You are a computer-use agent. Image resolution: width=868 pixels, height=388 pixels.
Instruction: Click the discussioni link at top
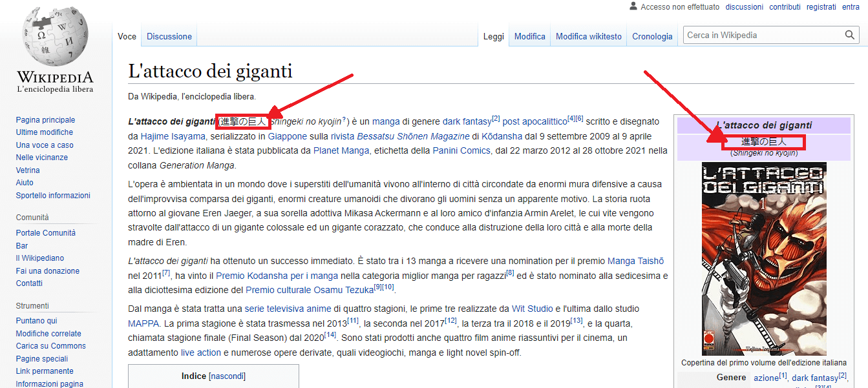pos(745,7)
